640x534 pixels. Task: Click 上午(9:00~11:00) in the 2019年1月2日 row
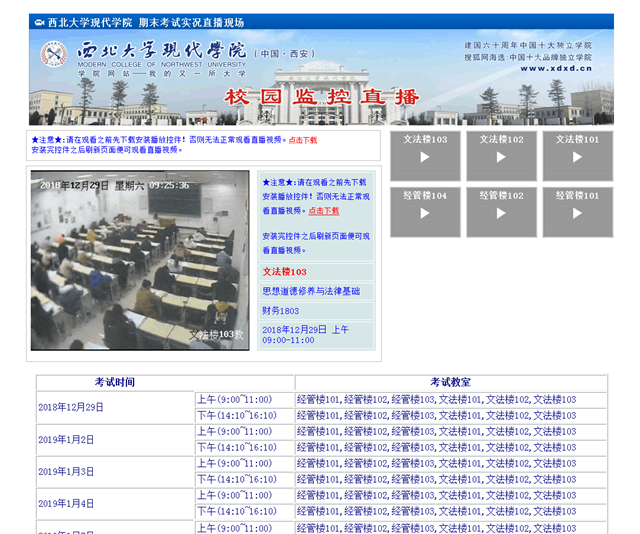pyautogui.click(x=235, y=432)
